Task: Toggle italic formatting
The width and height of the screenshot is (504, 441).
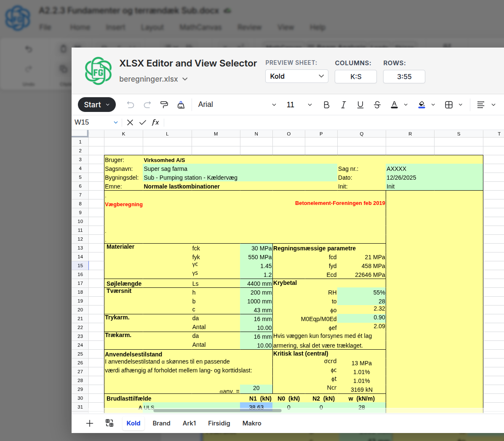Action: click(x=343, y=104)
